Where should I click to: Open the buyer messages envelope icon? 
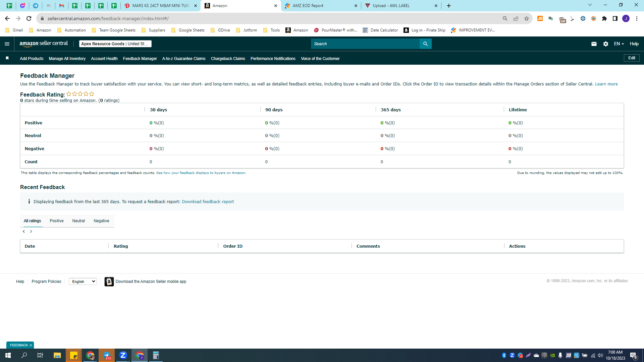594,44
